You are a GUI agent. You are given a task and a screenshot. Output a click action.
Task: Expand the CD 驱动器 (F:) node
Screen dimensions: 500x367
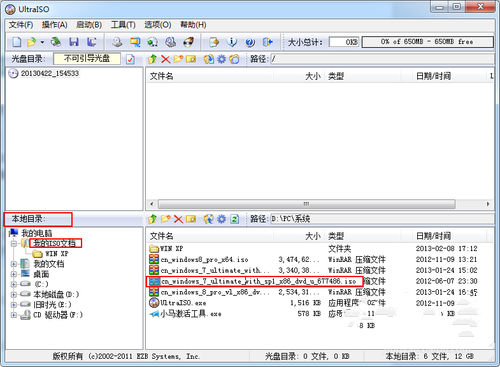[14, 315]
